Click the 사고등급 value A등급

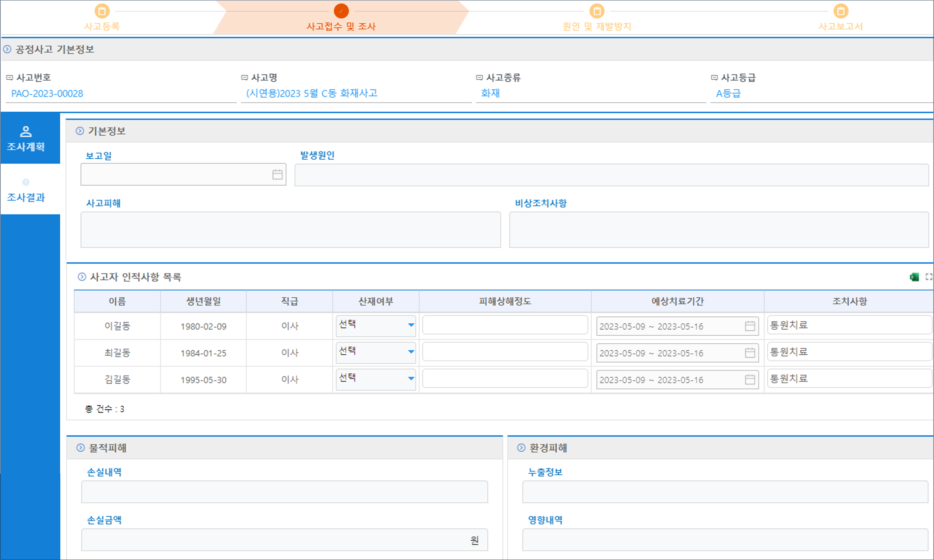click(728, 93)
